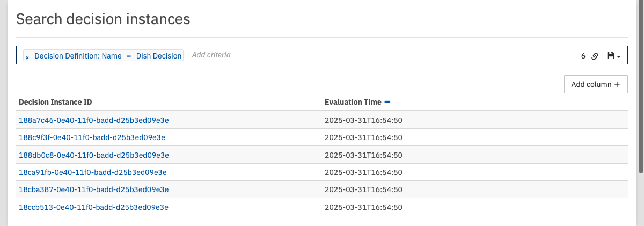This screenshot has height=226, width=644.
Task: Open decision instance 188db0c8-0e40-11f0
Action: point(94,155)
